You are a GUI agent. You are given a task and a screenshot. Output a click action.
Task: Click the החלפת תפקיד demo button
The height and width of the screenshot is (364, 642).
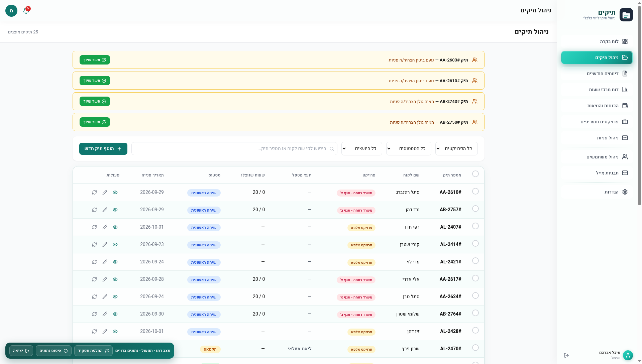coord(93,351)
